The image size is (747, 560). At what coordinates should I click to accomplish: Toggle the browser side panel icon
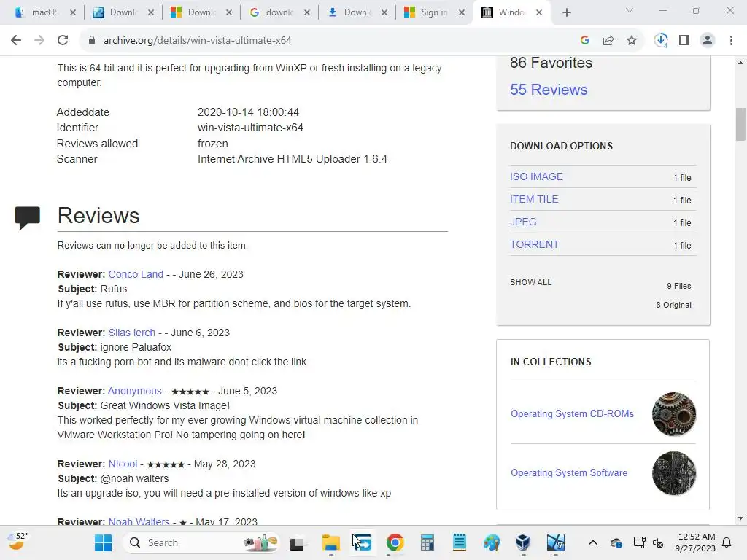pyautogui.click(x=684, y=41)
